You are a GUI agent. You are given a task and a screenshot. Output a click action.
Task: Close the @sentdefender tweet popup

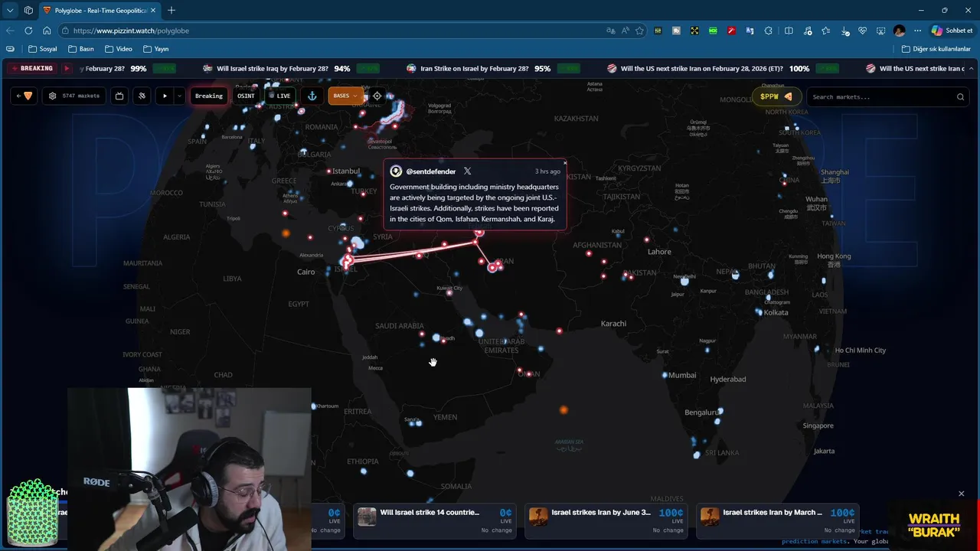pyautogui.click(x=565, y=162)
